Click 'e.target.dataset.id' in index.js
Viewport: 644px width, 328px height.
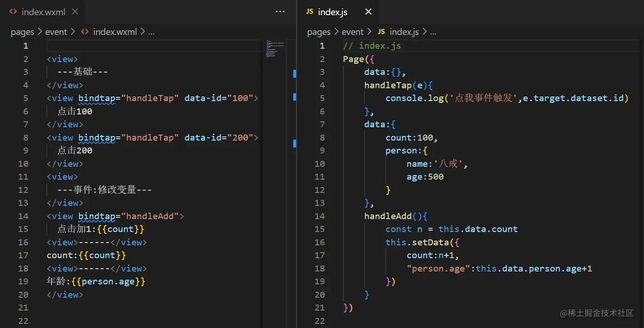coord(572,98)
